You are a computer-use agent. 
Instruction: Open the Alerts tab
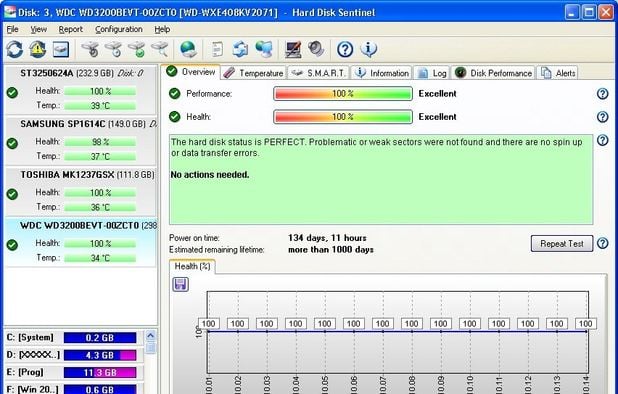[557, 73]
